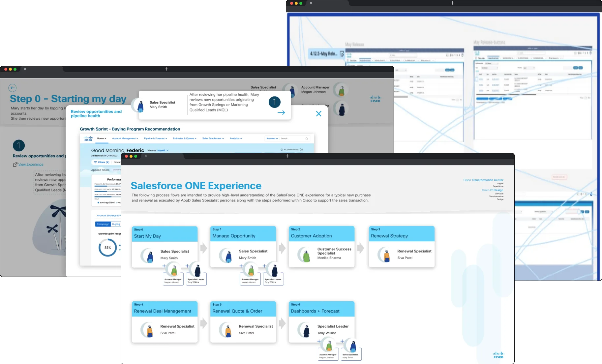Click the Cisco IT Design text
Image resolution: width=602 pixels, height=364 pixels.
[x=493, y=190]
